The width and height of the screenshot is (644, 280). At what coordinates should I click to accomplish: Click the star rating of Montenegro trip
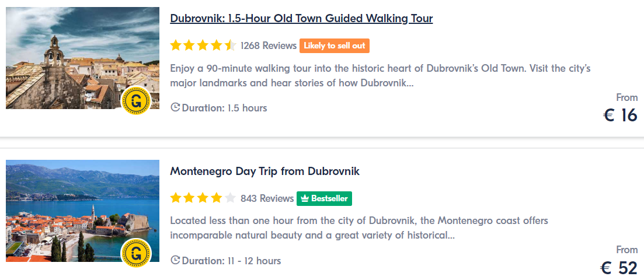pos(203,198)
